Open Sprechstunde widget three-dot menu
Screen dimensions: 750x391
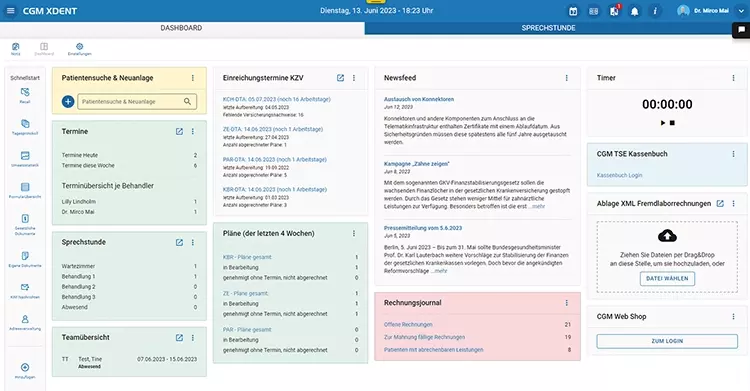(x=193, y=242)
